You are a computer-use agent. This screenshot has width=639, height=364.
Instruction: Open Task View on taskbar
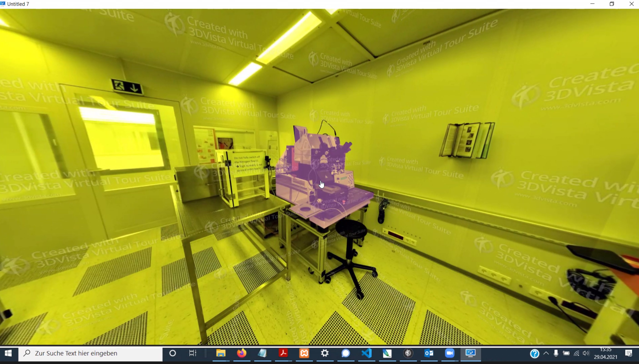point(193,353)
